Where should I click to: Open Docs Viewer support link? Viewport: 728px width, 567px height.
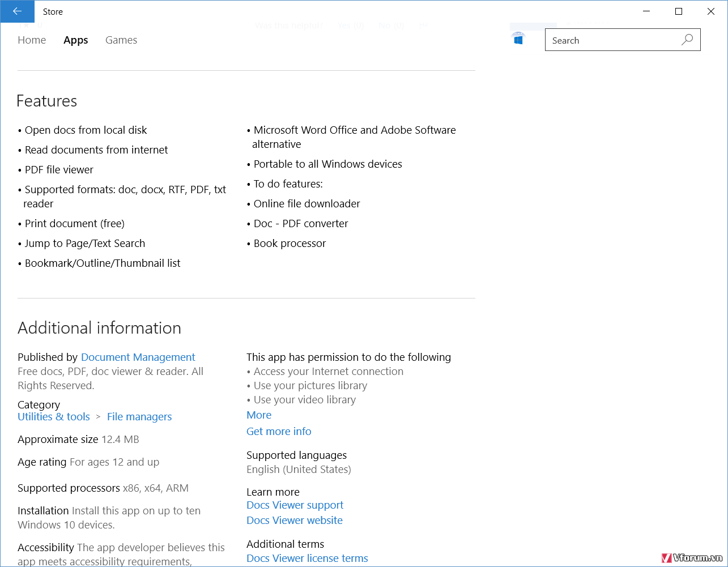point(295,505)
